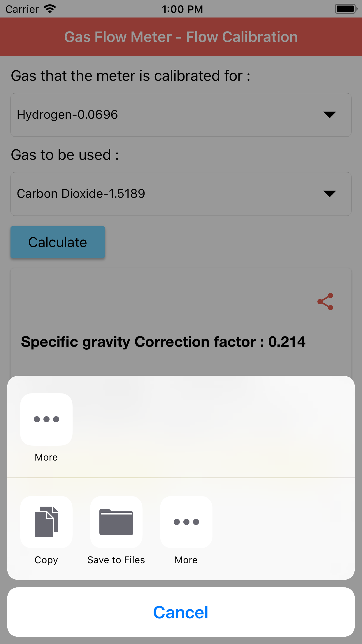Tap the Specific gravity Correction factor result
Screen dimensions: 362x644
tap(163, 342)
